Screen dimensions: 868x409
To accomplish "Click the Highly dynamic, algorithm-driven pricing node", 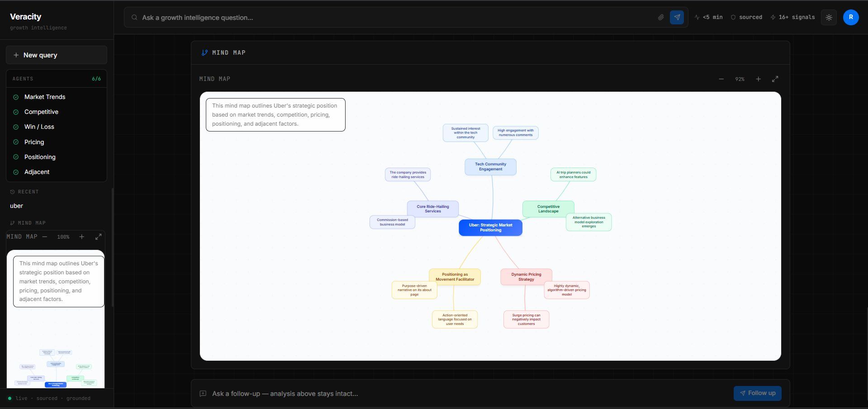I will click(x=567, y=290).
